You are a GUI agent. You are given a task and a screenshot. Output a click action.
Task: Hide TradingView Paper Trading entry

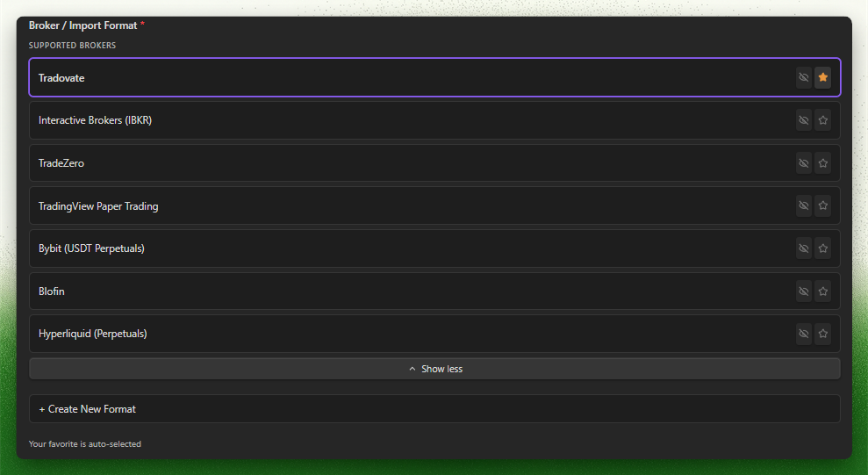coord(804,205)
